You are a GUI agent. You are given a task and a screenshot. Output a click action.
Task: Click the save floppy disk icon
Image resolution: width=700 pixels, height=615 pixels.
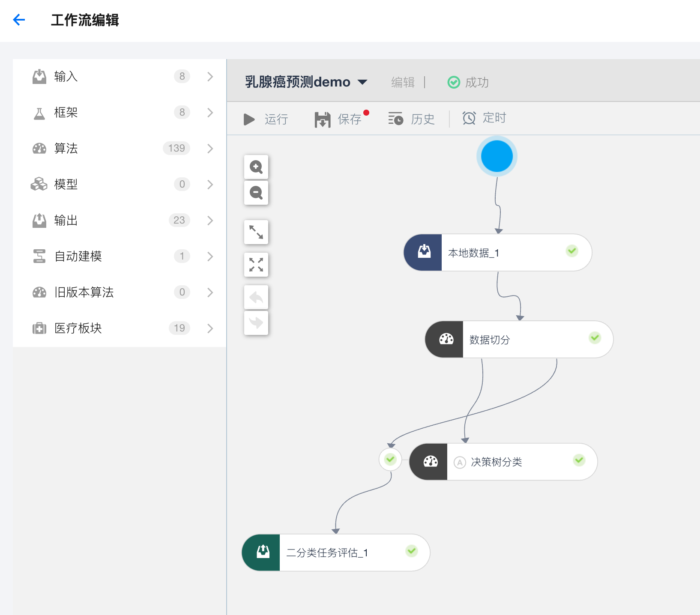pyautogui.click(x=323, y=119)
